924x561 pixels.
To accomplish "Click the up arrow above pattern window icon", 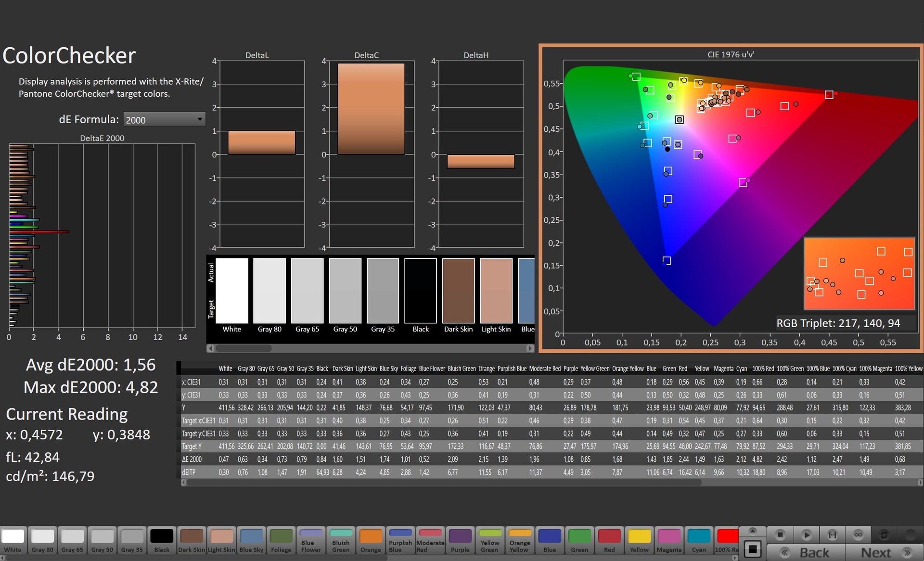I will (753, 531).
